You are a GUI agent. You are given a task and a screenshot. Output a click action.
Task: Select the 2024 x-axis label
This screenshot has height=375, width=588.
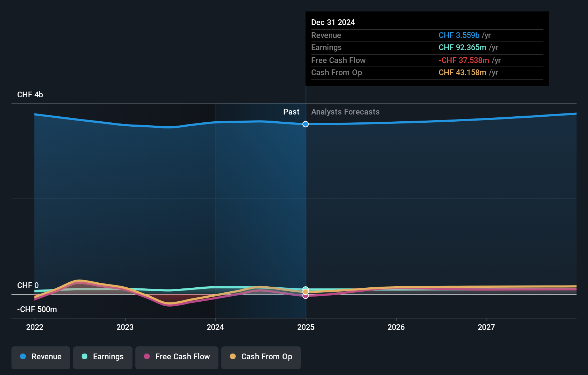click(215, 327)
